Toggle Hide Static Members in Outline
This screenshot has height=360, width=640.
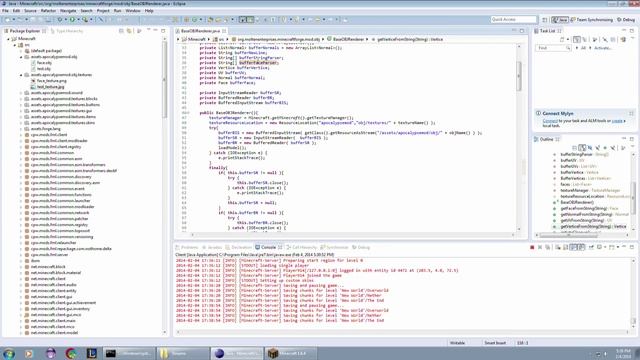(x=598, y=148)
